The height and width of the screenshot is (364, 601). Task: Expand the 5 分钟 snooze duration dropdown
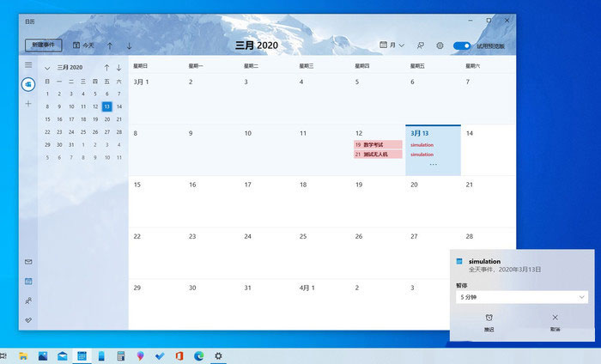521,296
